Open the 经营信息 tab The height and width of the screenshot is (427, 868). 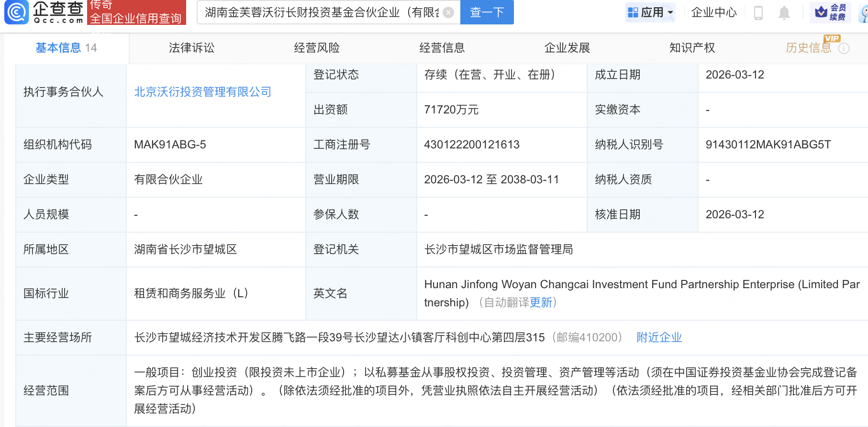point(442,48)
